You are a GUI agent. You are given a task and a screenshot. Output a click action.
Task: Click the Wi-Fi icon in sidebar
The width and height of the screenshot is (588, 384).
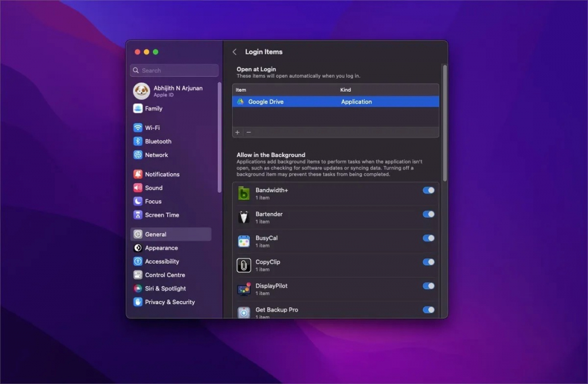(x=138, y=128)
